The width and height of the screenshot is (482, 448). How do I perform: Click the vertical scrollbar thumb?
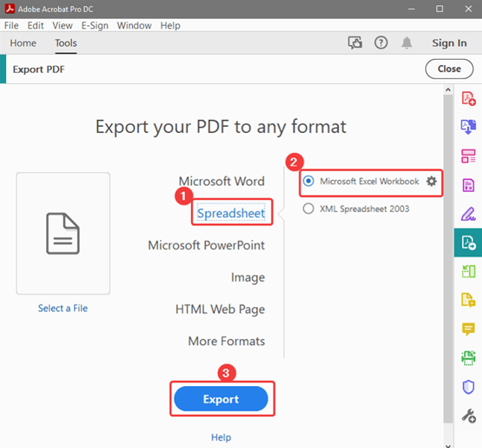[448, 258]
